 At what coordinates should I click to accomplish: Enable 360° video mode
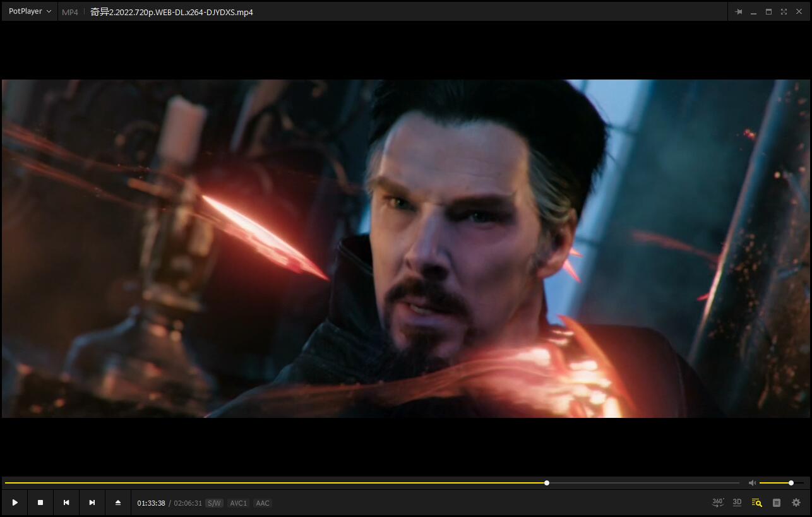pyautogui.click(x=718, y=502)
